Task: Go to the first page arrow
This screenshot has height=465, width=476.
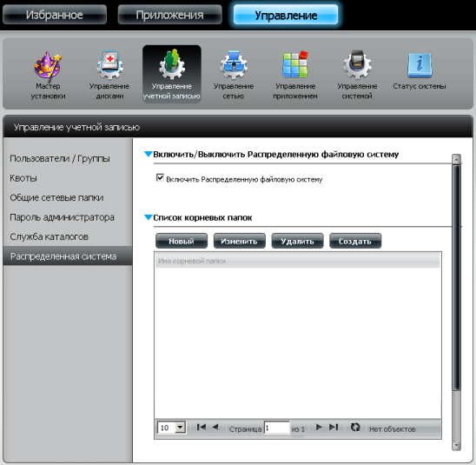Action: [x=201, y=428]
